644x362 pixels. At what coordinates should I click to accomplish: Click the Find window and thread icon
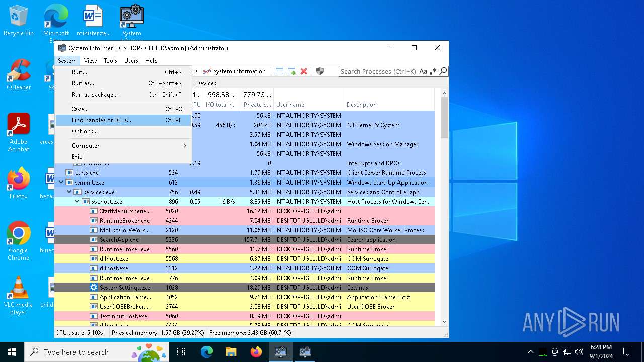pyautogui.click(x=291, y=71)
